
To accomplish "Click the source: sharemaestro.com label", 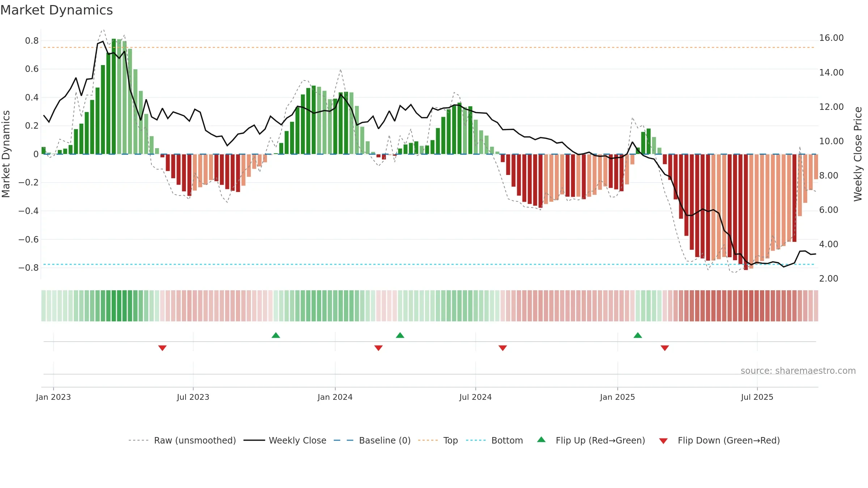I will tap(798, 371).
